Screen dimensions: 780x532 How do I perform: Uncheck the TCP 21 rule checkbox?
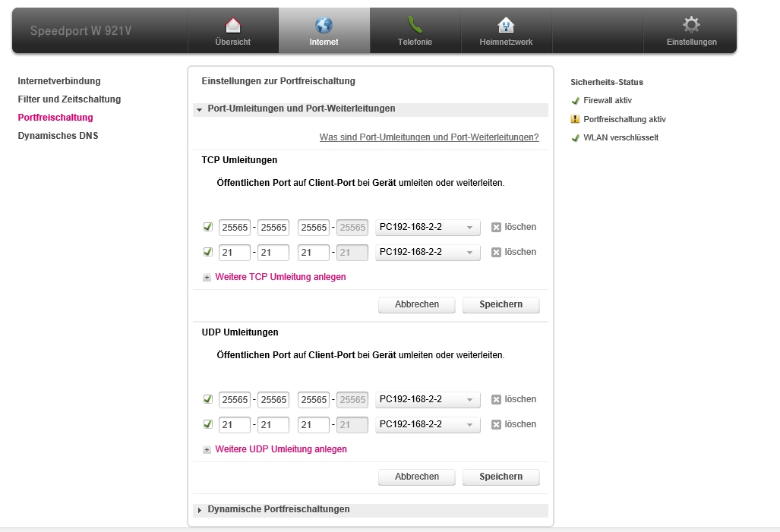click(x=208, y=252)
